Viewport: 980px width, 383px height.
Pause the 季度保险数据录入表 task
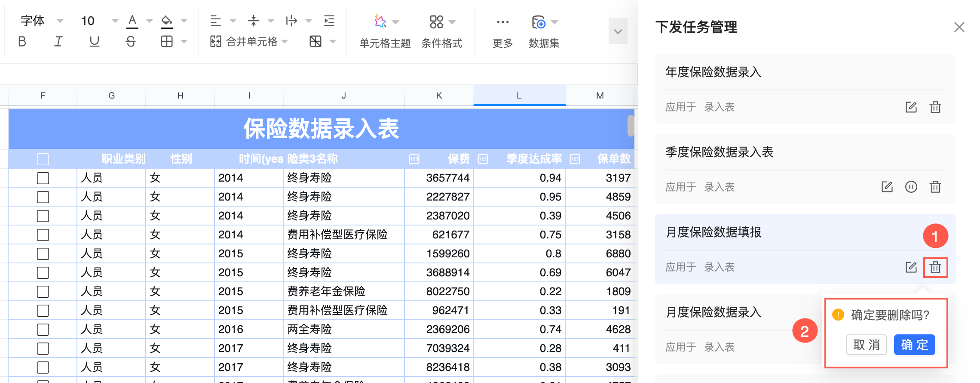tap(911, 187)
